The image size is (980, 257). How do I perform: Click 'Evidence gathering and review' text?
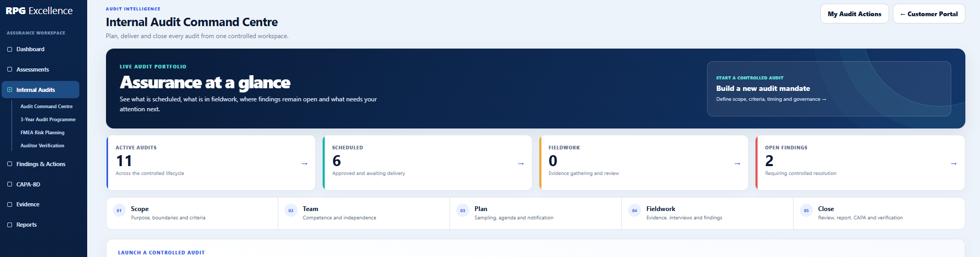(584, 173)
